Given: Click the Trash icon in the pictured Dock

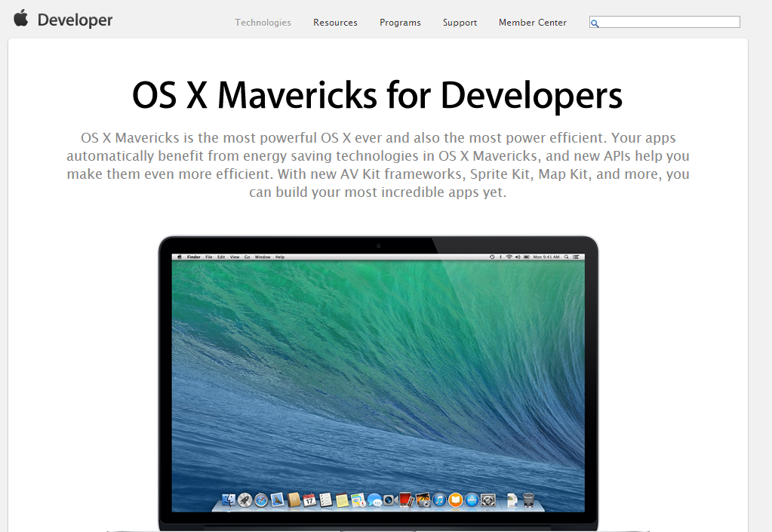Looking at the screenshot, I should (528, 500).
